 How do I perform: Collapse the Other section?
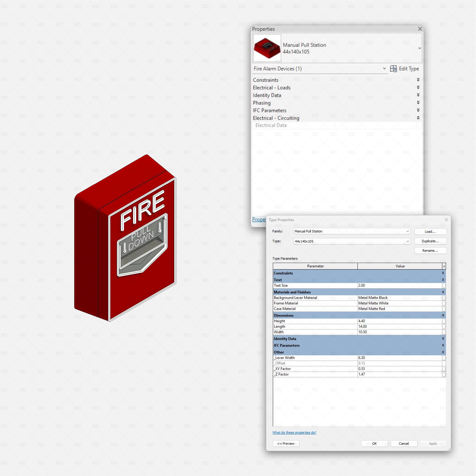443,352
